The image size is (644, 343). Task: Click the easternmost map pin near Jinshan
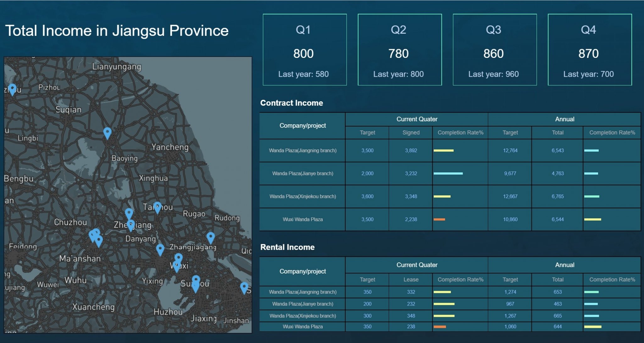tap(244, 287)
